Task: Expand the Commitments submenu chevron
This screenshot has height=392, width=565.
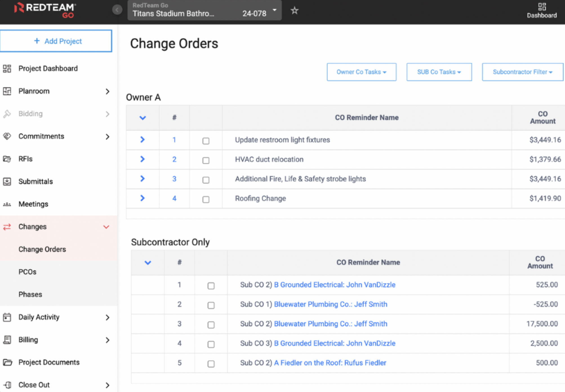Action: click(107, 137)
